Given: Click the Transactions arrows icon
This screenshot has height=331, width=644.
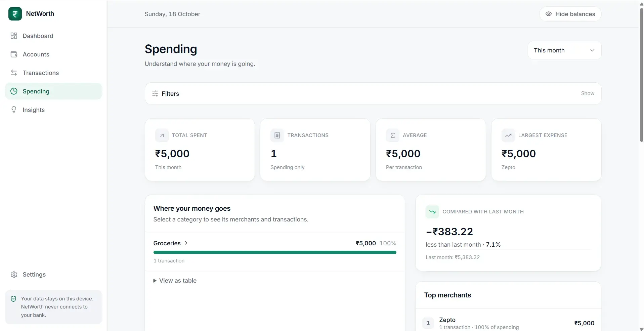Looking at the screenshot, I should (x=14, y=73).
